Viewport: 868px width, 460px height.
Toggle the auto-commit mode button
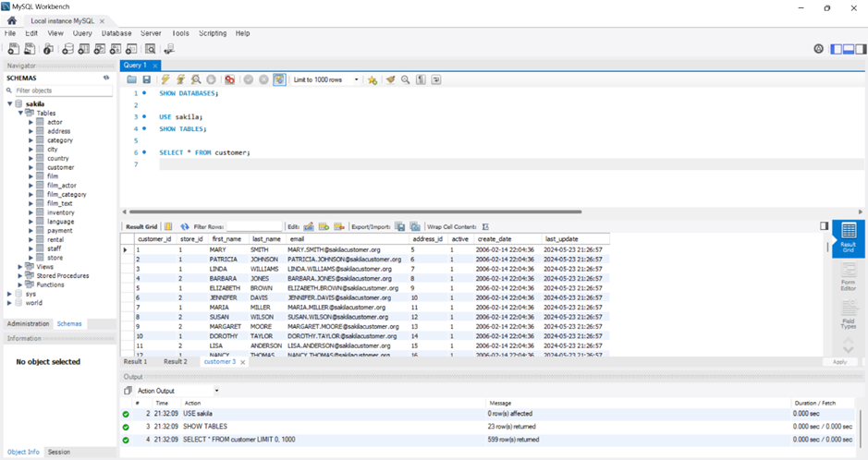pyautogui.click(x=279, y=79)
